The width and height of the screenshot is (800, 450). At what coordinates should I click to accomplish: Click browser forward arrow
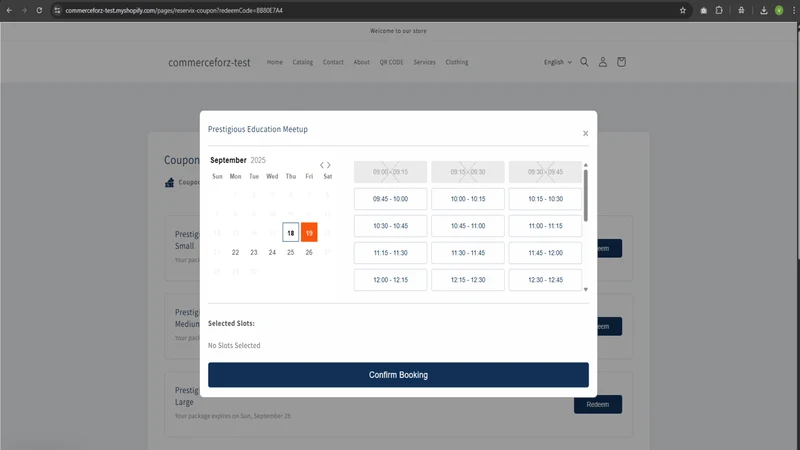[24, 10]
